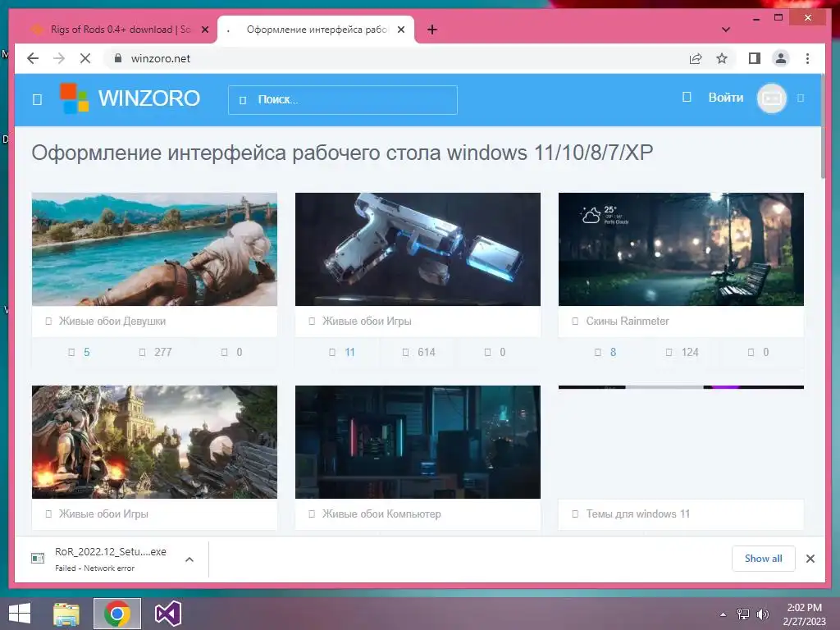Click Show all downloads

click(764, 559)
